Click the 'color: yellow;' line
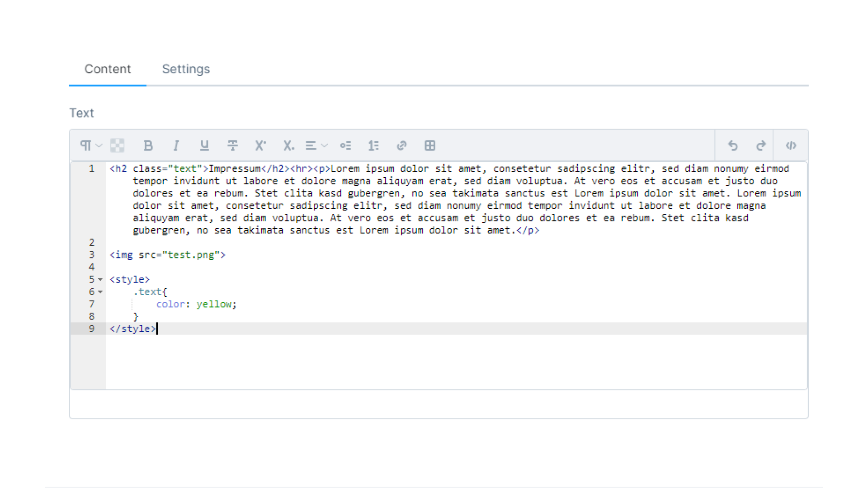 [196, 304]
